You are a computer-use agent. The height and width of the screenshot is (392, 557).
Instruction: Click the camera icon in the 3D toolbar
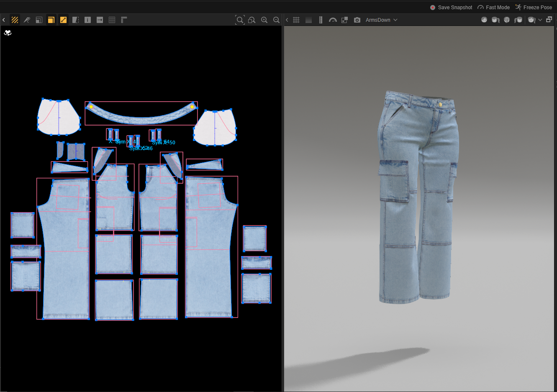[357, 20]
